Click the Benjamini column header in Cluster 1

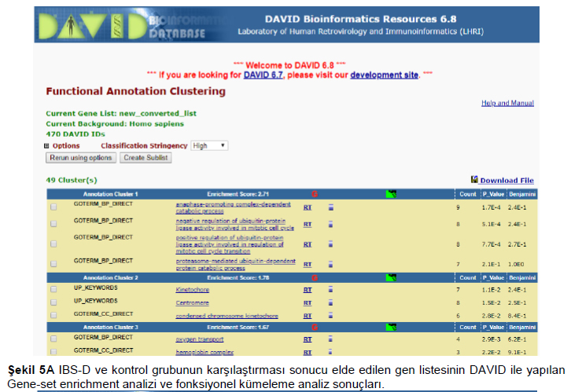pos(522,194)
